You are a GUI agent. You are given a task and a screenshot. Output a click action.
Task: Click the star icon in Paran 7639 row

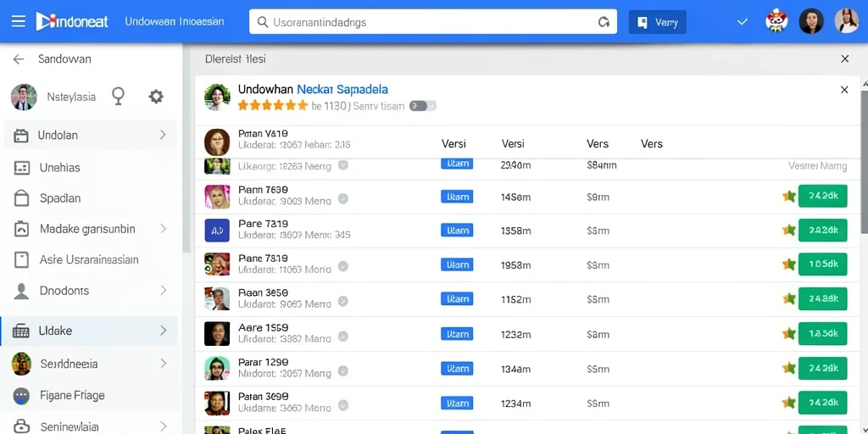click(x=789, y=196)
